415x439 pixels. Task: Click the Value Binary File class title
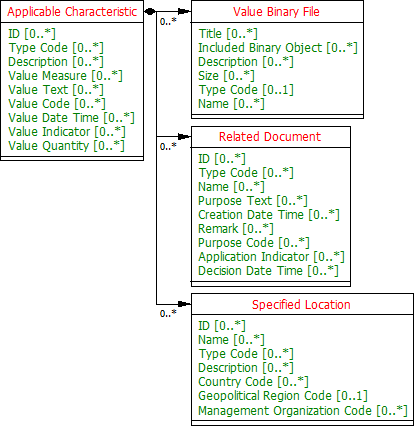276,12
